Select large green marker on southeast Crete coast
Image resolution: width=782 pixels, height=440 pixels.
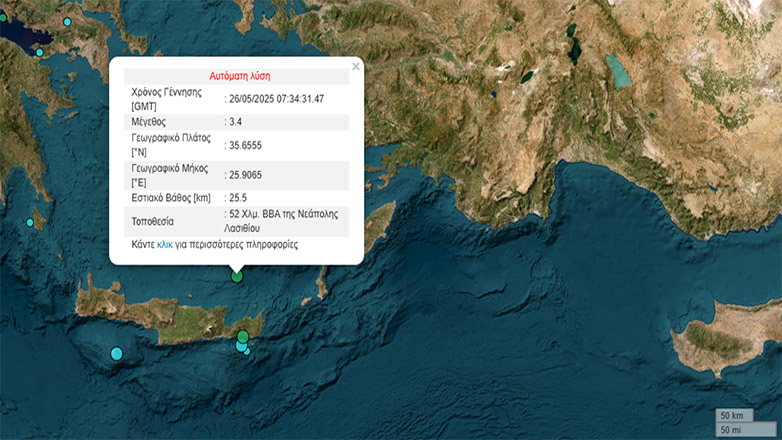click(x=243, y=336)
